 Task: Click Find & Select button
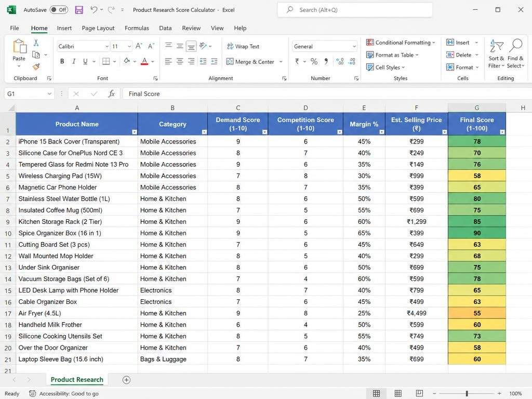516,54
